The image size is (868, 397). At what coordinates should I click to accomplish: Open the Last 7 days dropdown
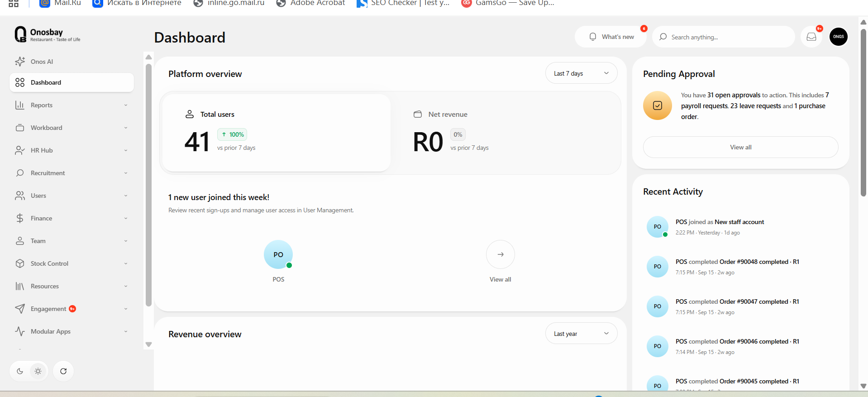[581, 73]
